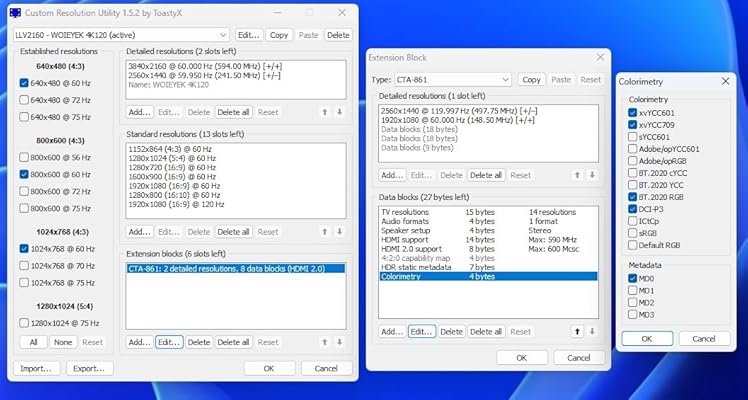The height and width of the screenshot is (400, 748).
Task: Enable MD1 metadata checkbox
Action: [633, 290]
